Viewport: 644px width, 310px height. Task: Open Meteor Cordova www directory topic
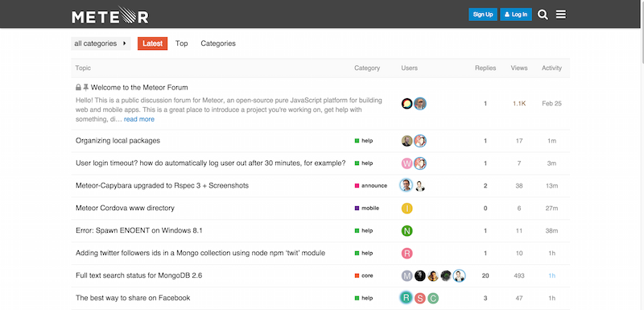point(125,209)
